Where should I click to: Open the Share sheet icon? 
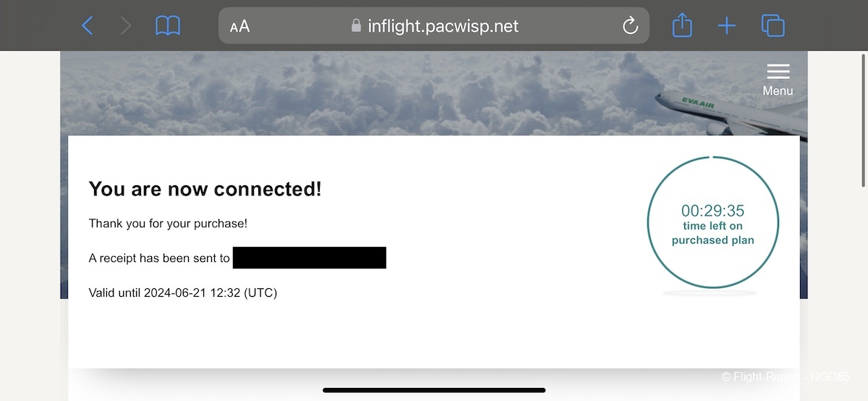point(682,25)
